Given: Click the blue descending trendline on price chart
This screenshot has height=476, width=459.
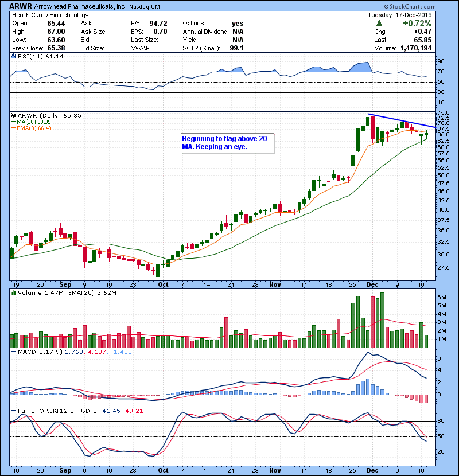Looking at the screenshot, I should (402, 120).
